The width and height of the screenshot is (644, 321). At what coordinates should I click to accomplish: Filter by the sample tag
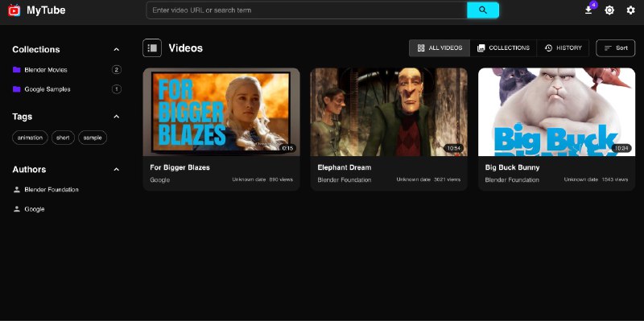coord(93,138)
